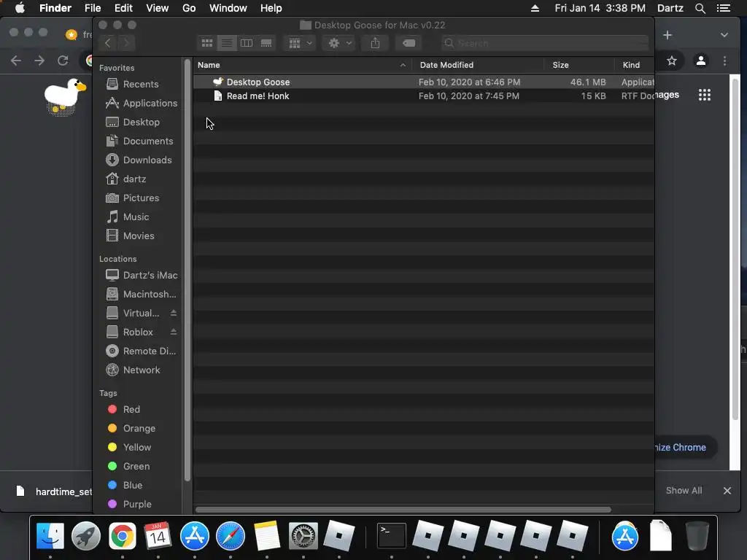Click the horizontal scrollbar in Finder

[403, 510]
